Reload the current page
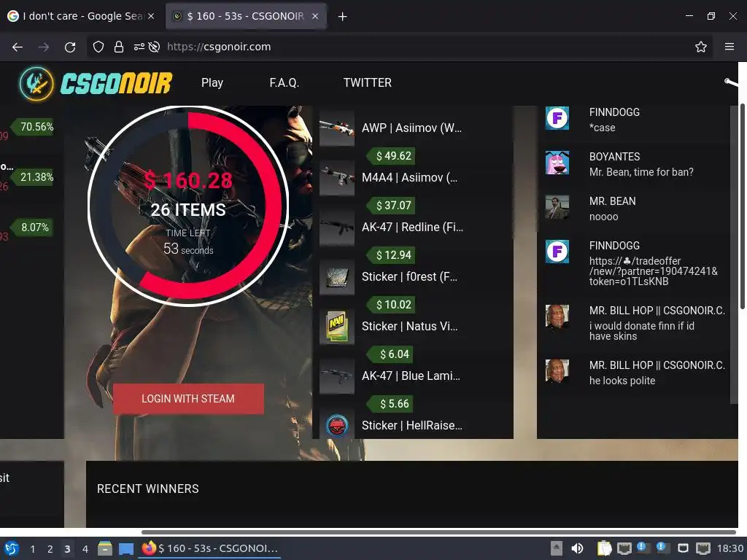Viewport: 747px width, 560px height. [70, 47]
